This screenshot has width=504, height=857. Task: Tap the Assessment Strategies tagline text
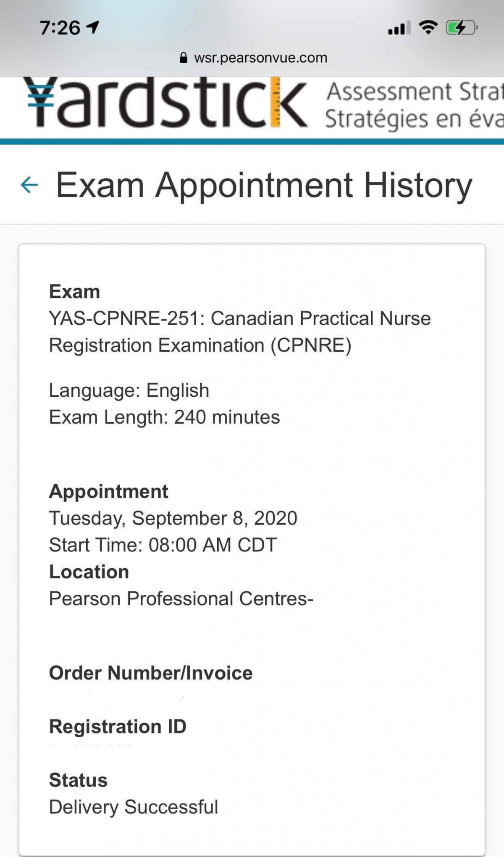(x=415, y=105)
